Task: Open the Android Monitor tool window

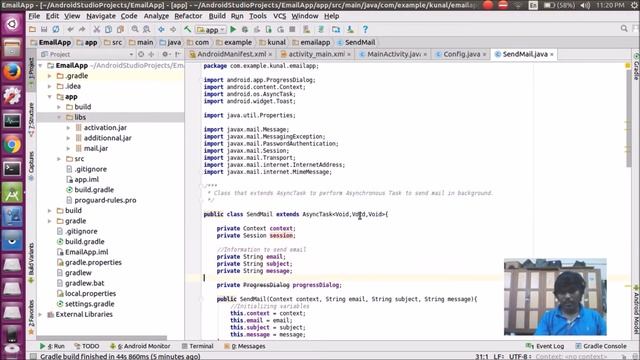Action: tap(140, 346)
